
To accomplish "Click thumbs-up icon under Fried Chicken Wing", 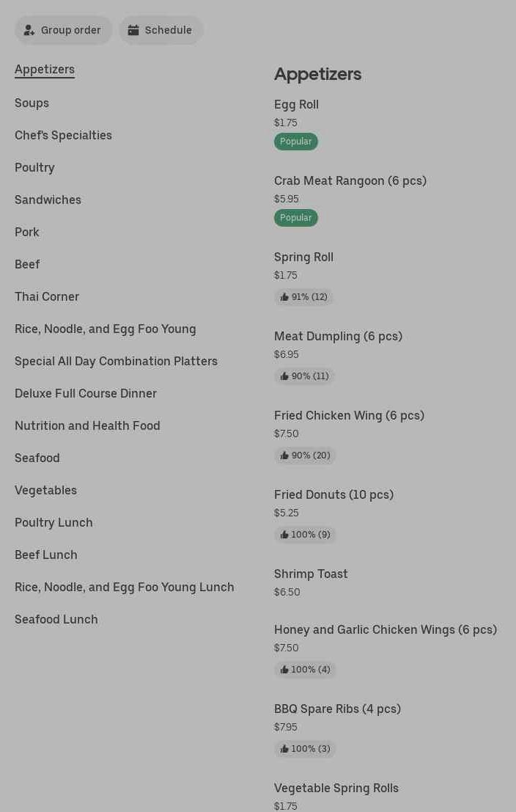I will 284,456.
